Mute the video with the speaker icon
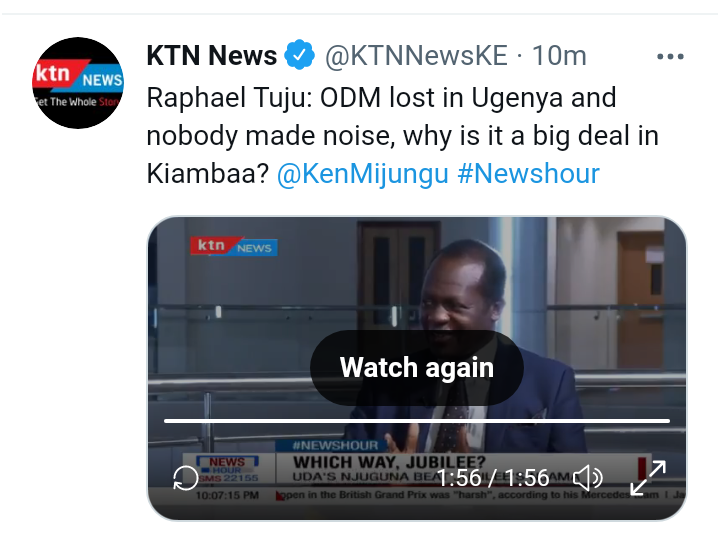This screenshot has height=541, width=720. coord(588,478)
